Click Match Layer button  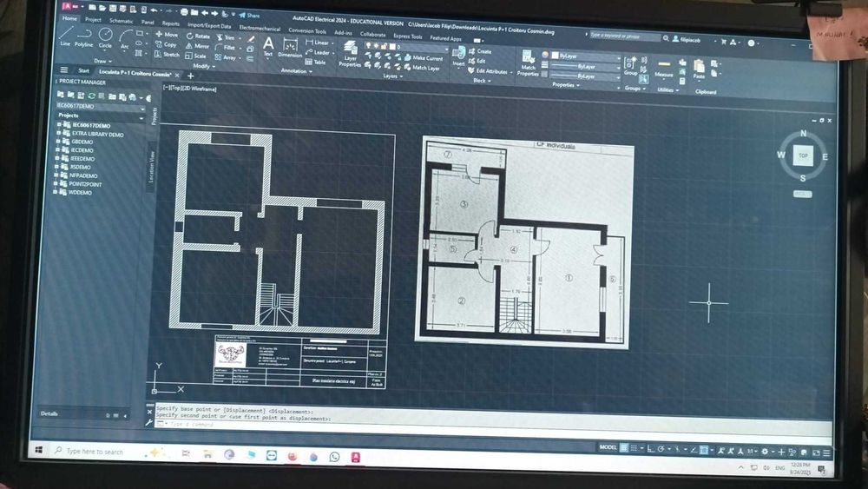[421, 68]
